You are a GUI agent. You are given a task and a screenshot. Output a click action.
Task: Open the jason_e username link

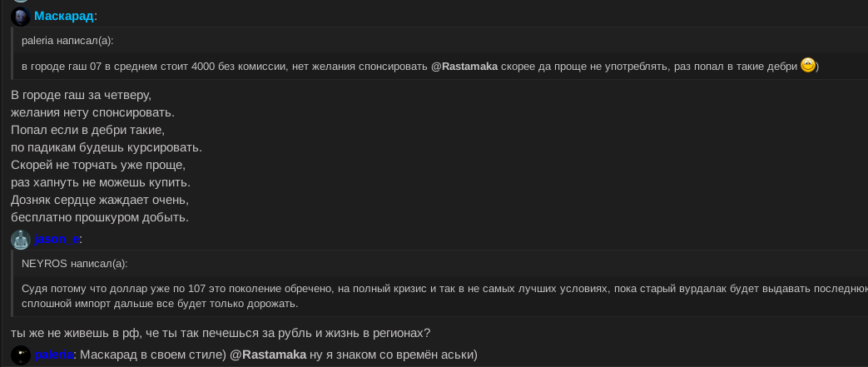(57, 239)
